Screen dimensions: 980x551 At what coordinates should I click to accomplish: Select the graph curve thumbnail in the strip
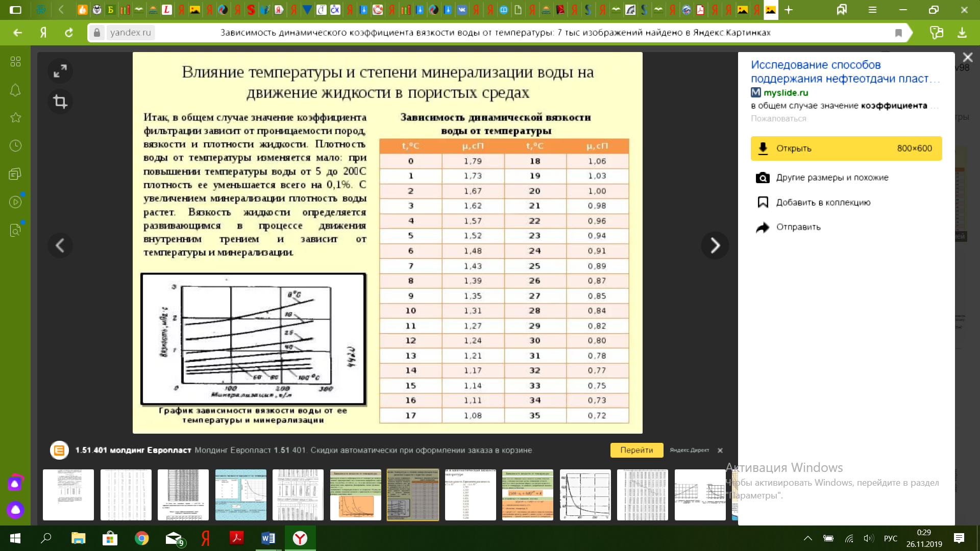(585, 495)
